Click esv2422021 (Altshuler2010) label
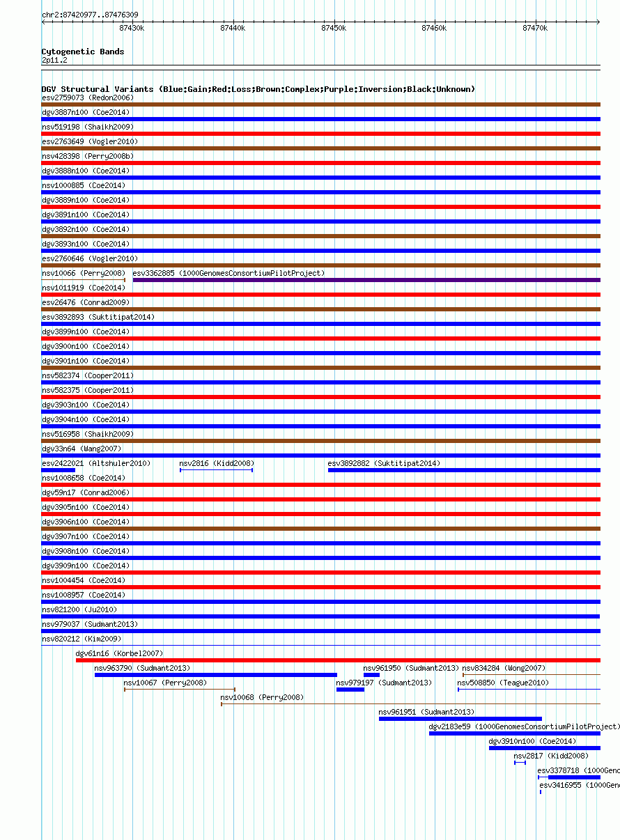The width and height of the screenshot is (620, 840). pos(96,463)
